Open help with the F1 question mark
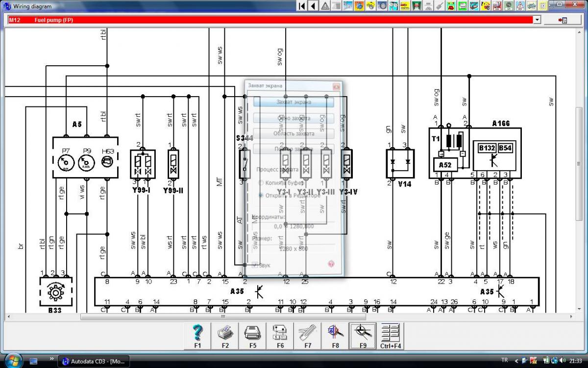588x368 pixels. [x=198, y=336]
